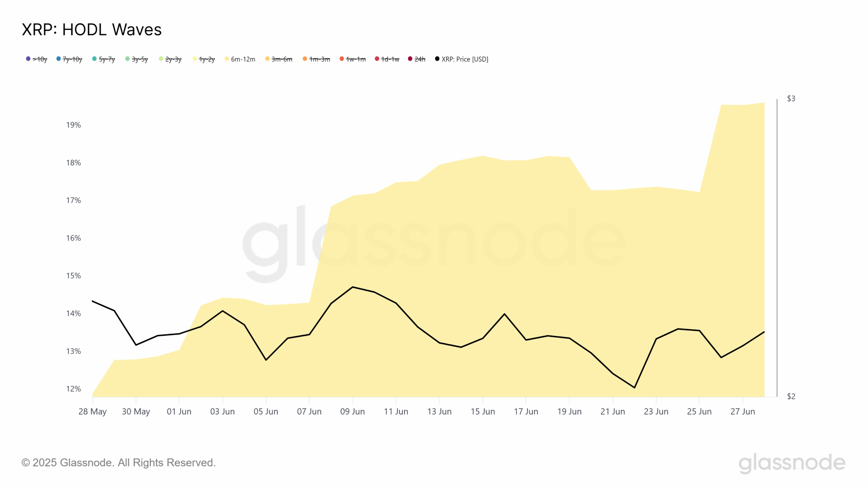Viewport: 868px width, 488px height.
Task: Click the red 1d-1w legend dot
Action: 377,59
